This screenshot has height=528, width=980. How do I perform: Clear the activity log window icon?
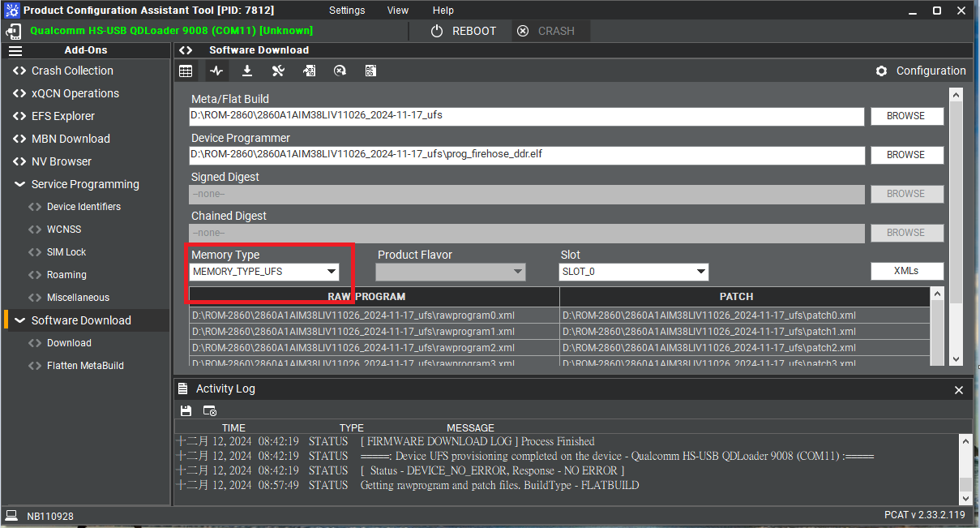click(210, 411)
